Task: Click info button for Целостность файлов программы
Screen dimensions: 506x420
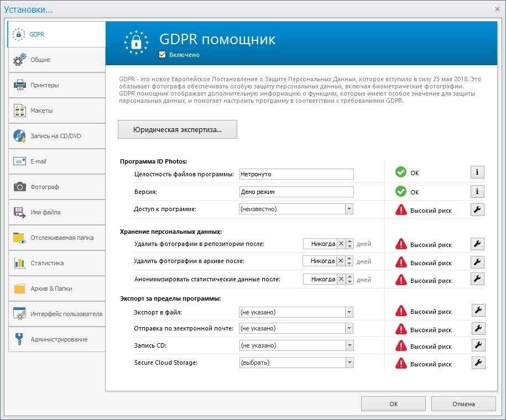Action: point(477,172)
